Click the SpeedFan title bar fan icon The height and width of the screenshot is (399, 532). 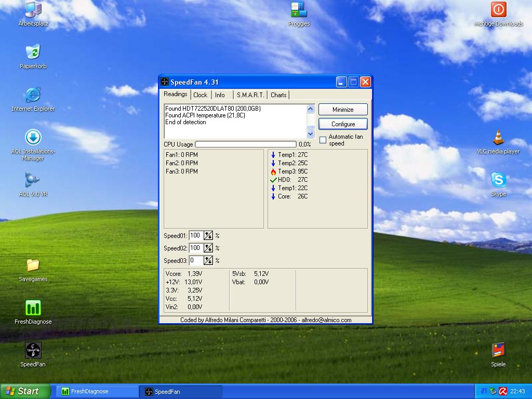pyautogui.click(x=165, y=82)
